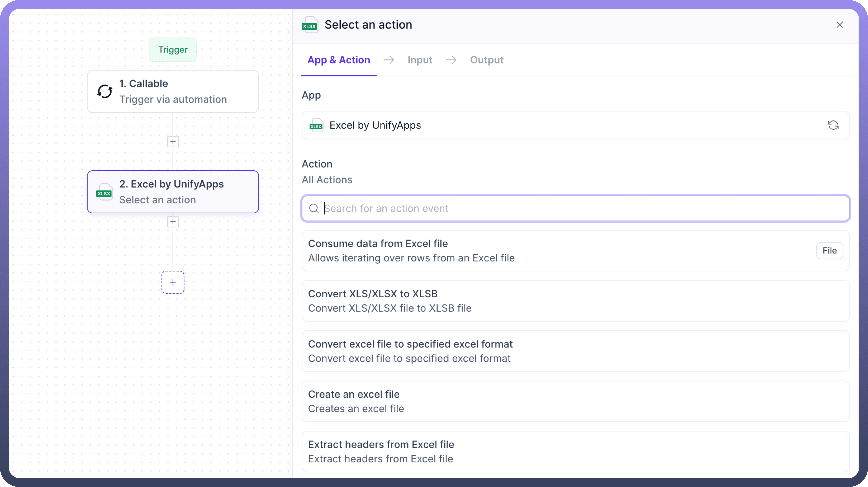This screenshot has height=487, width=868.
Task: Close the Select an action panel
Action: [x=839, y=25]
